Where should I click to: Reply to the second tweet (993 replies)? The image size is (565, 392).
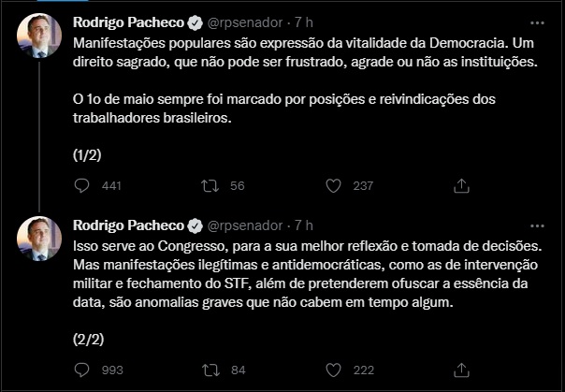pyautogui.click(x=80, y=370)
